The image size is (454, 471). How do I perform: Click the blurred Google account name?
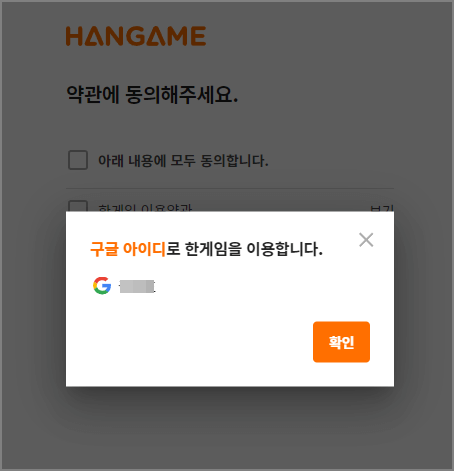tap(137, 287)
